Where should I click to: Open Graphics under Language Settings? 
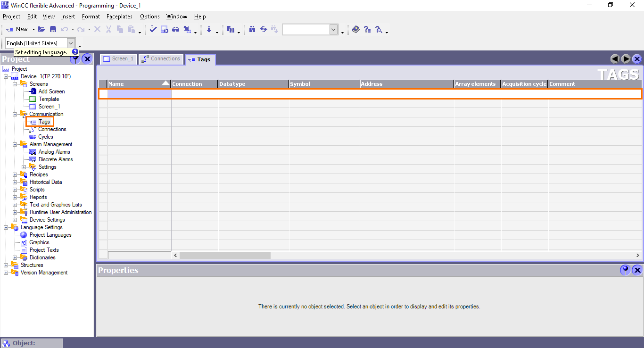39,242
